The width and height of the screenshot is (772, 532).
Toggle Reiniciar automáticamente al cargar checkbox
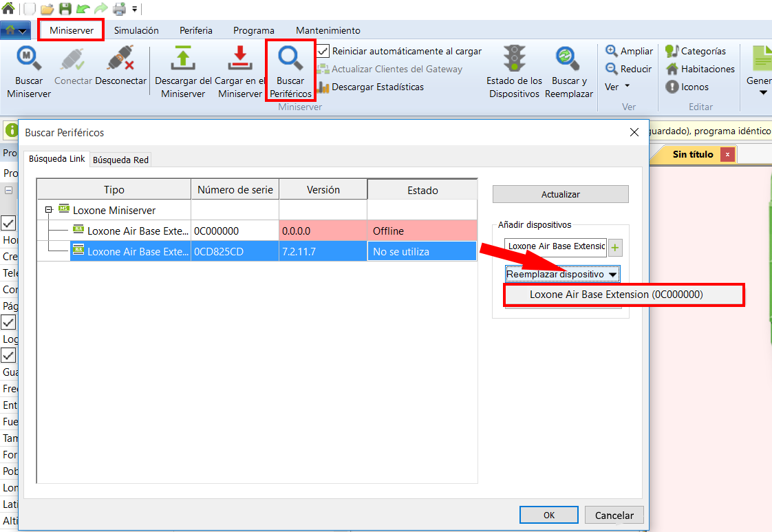[x=323, y=51]
